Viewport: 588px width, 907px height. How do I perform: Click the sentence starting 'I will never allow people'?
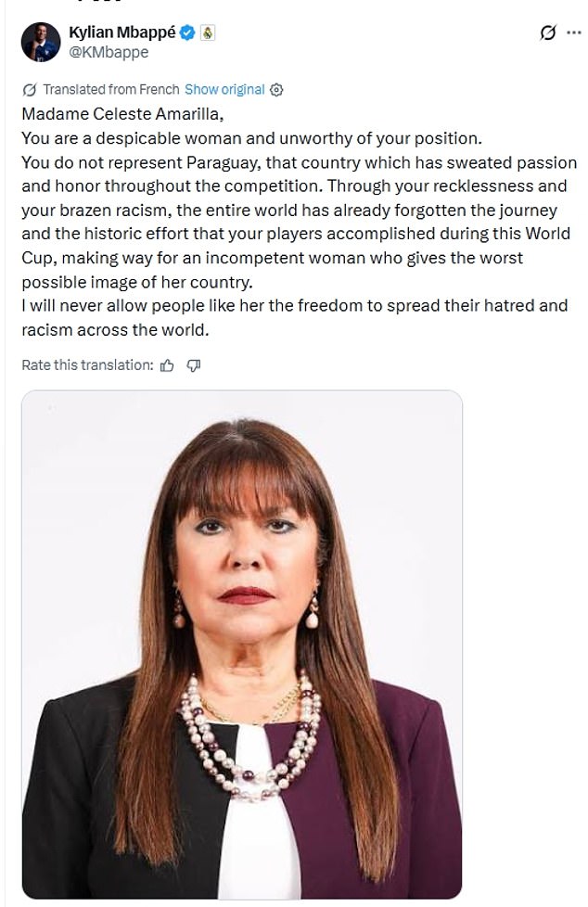pos(295,317)
